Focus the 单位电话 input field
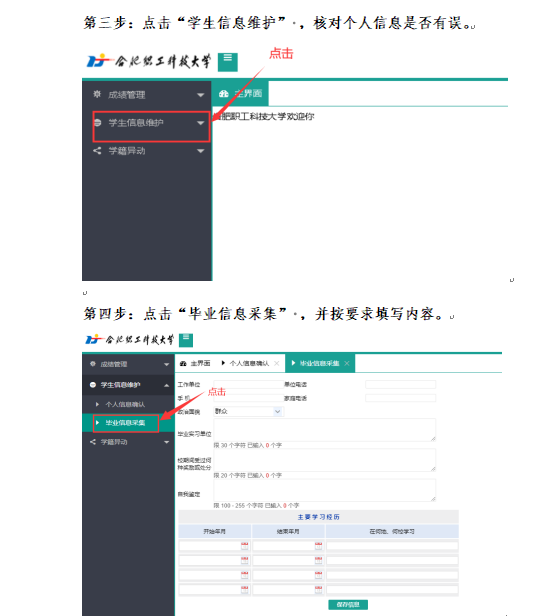The width and height of the screenshot is (549, 616). point(400,384)
